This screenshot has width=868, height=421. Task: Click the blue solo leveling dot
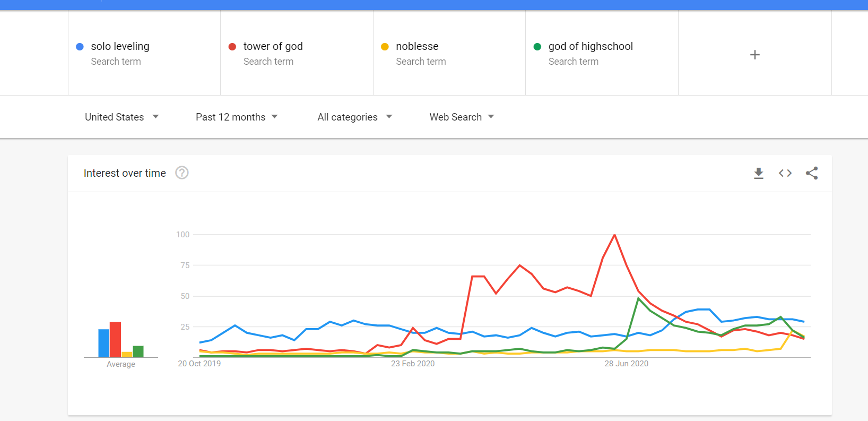click(x=80, y=47)
